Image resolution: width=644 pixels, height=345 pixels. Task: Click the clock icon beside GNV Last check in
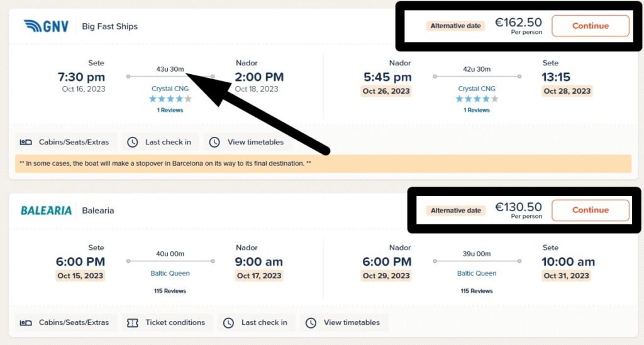(x=132, y=143)
